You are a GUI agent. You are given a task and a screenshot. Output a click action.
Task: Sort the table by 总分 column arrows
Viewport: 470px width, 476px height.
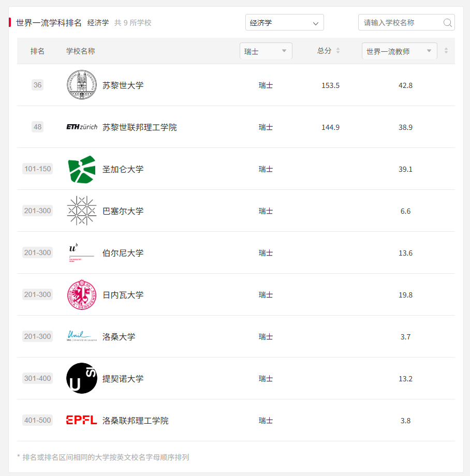pyautogui.click(x=338, y=51)
